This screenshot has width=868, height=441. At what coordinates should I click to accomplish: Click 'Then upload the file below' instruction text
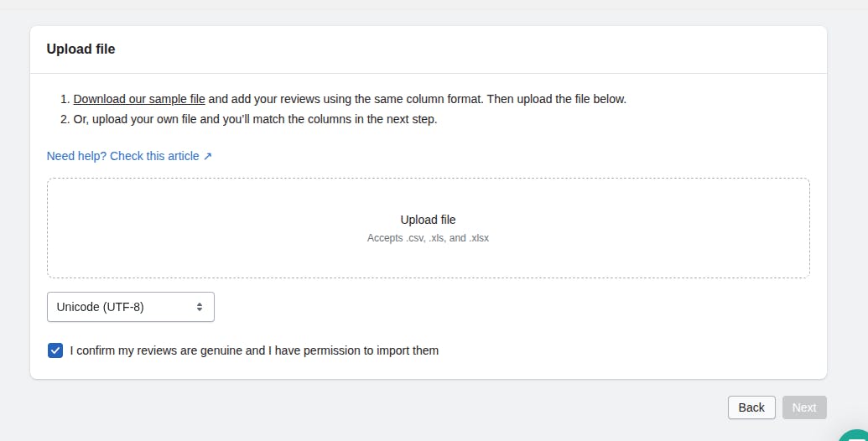tap(557, 99)
